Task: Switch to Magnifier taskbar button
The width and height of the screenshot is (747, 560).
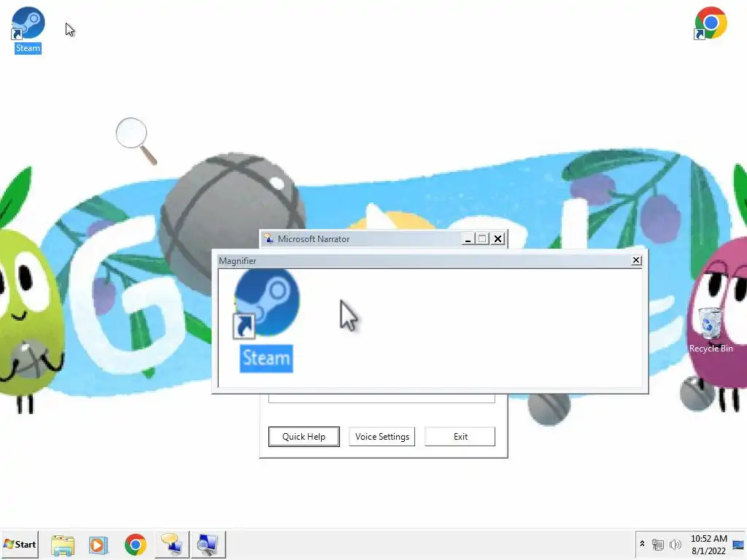Action: [x=208, y=544]
